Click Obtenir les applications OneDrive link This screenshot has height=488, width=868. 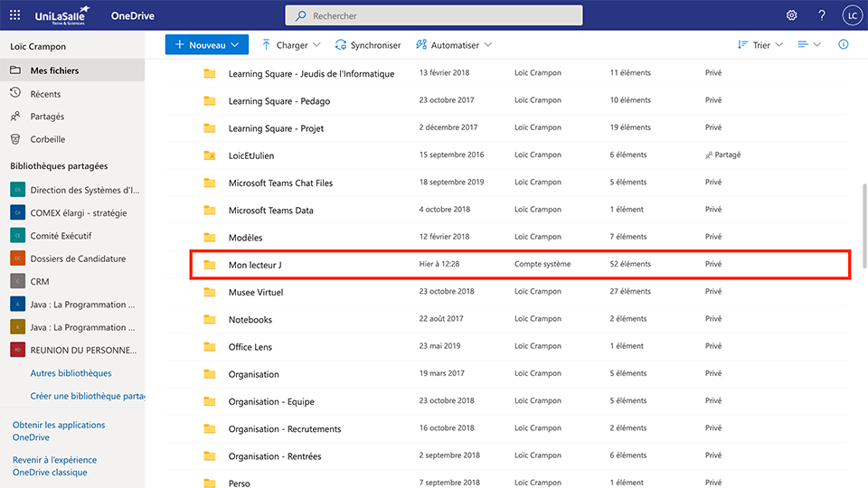(x=59, y=431)
